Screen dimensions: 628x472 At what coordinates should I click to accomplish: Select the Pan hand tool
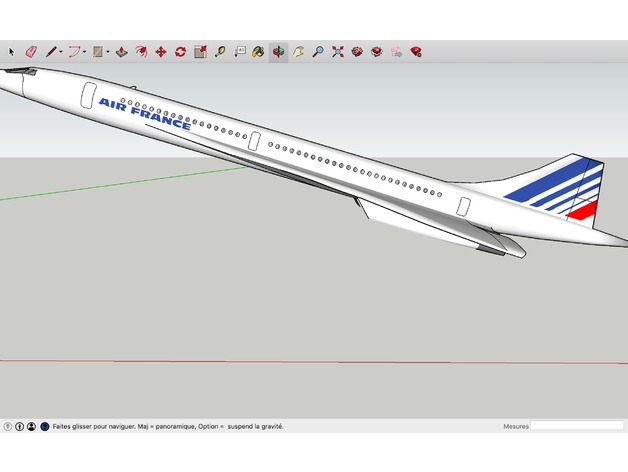298,52
